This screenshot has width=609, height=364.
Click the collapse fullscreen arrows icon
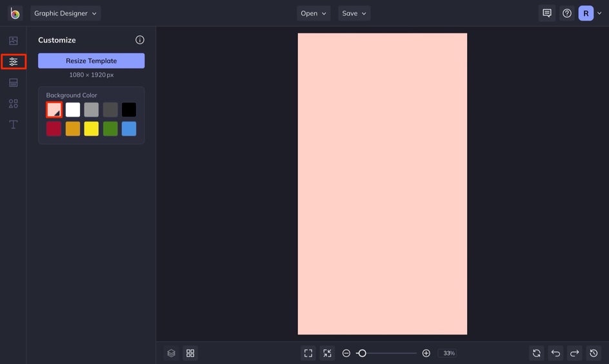(x=328, y=353)
